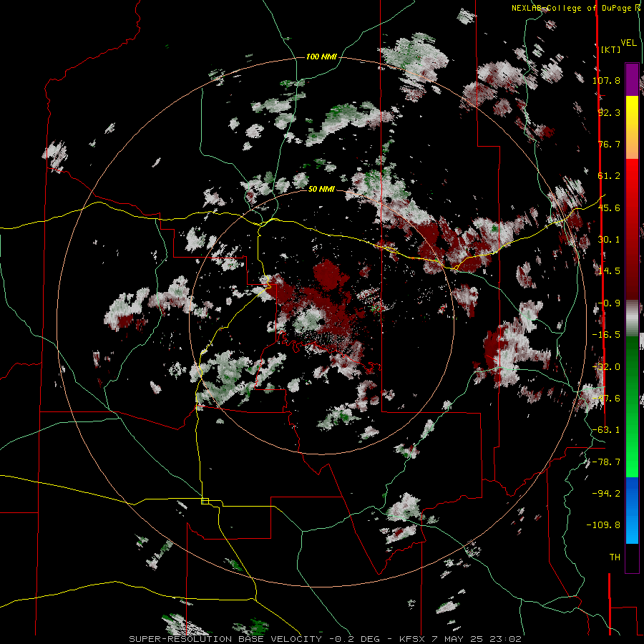644x644 pixels.
Task: Click the 50 NMI range ring label
Action: click(x=321, y=189)
